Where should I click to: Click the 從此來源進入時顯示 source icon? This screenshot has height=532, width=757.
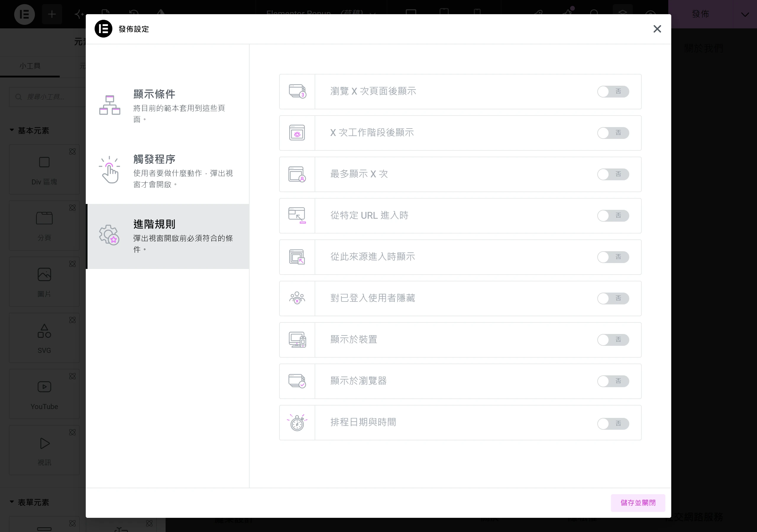[x=297, y=257]
